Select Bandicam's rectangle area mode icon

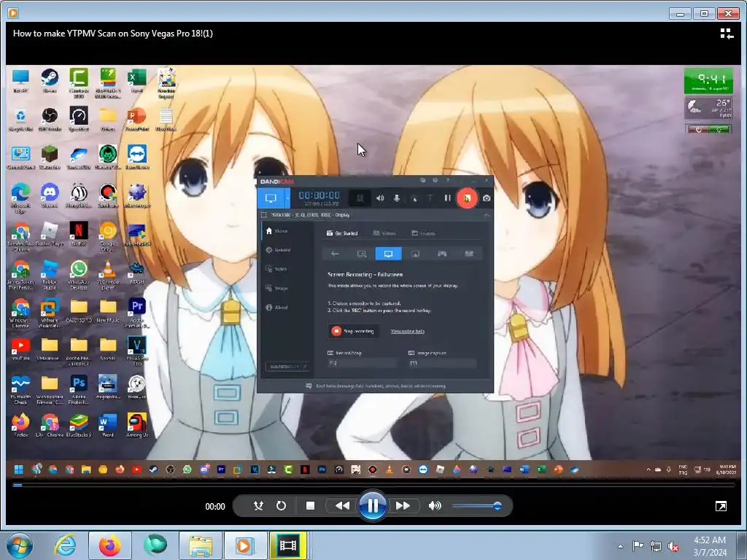click(x=362, y=254)
